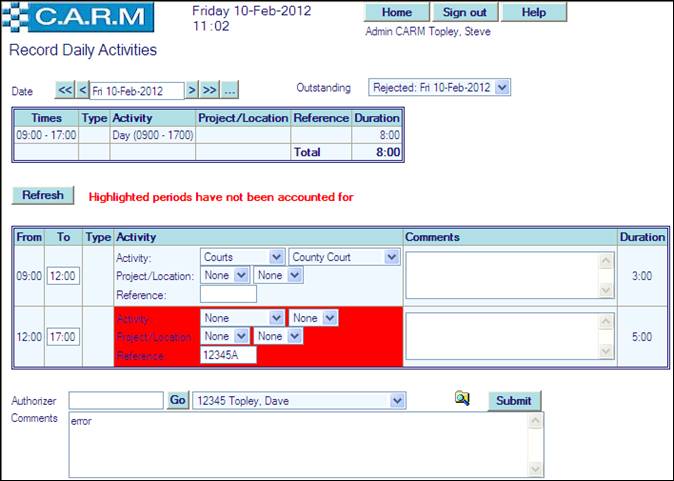Open the red row Activity None dropdown
Image resolution: width=674 pixels, height=481 pixels.
coord(242,318)
